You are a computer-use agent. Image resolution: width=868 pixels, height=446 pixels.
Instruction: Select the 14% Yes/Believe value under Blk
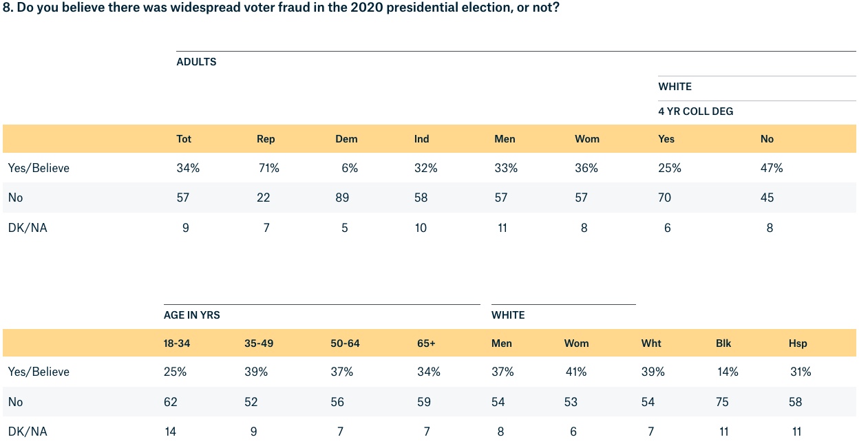click(x=727, y=372)
